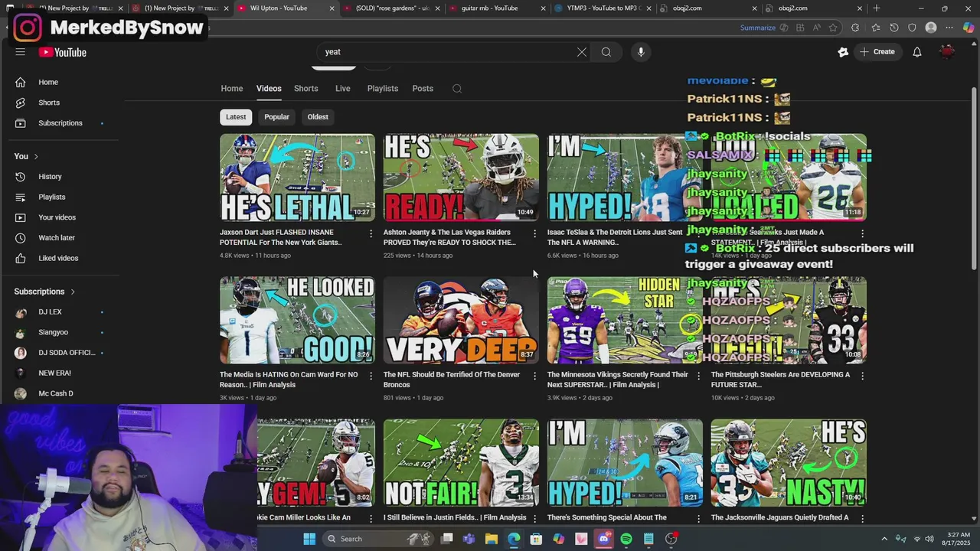This screenshot has width=980, height=551.
Task: Open options menu for Ashton Jeanty video
Action: [x=534, y=233]
